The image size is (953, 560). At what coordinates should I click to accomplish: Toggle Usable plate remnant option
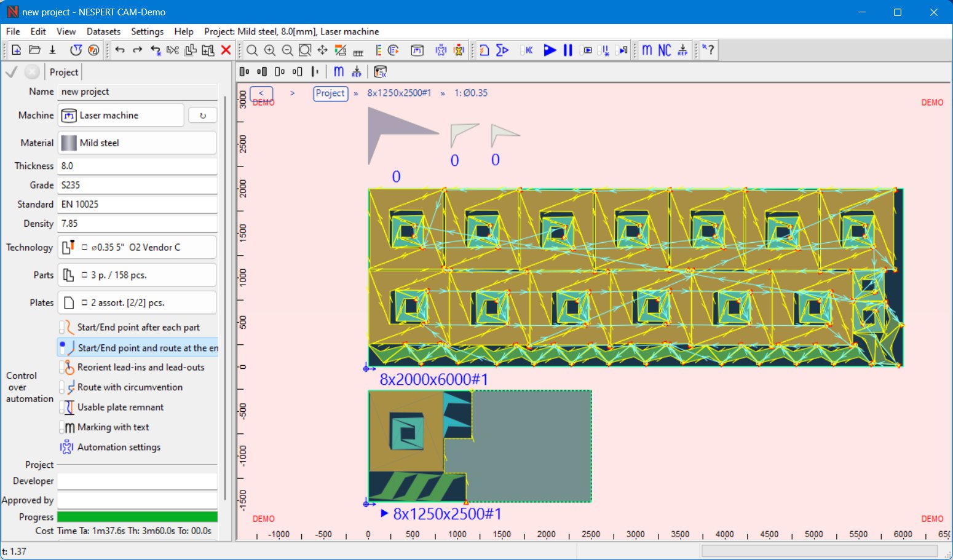coord(112,407)
